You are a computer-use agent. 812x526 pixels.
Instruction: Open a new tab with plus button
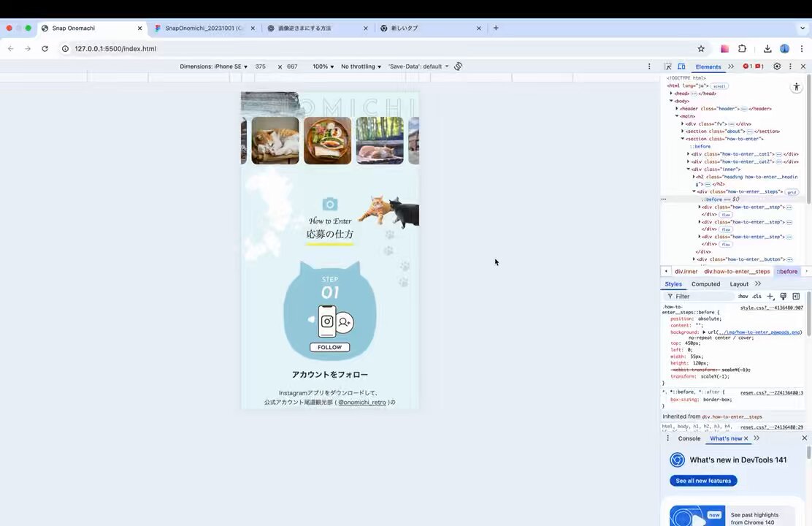(496, 28)
